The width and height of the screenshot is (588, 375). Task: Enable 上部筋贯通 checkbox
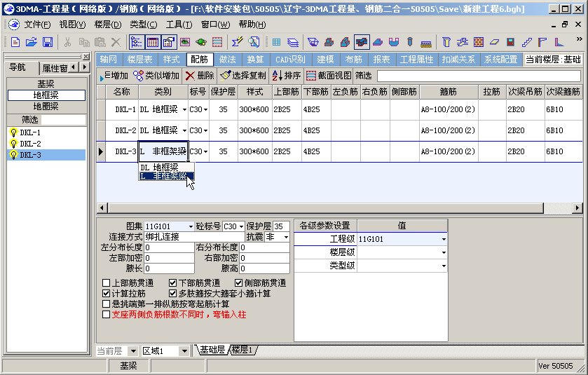(x=107, y=282)
